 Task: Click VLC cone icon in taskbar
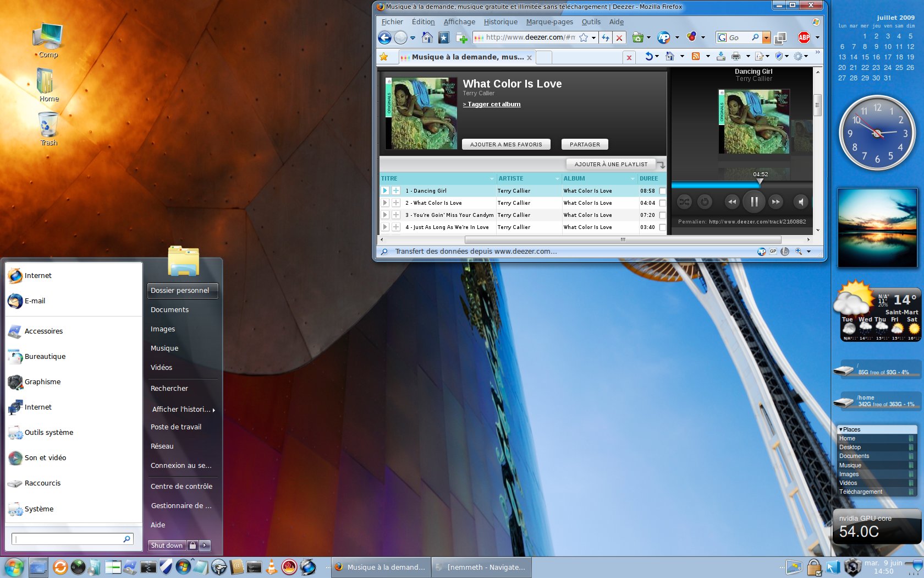coord(271,566)
